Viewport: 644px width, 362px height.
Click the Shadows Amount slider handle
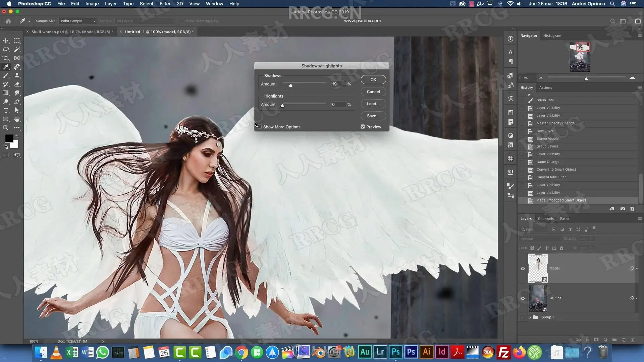291,85
